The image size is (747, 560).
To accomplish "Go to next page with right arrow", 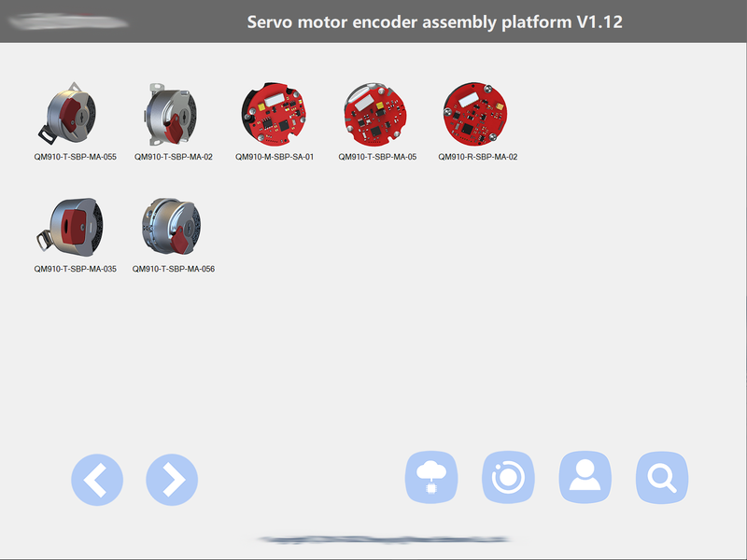I will click(172, 480).
